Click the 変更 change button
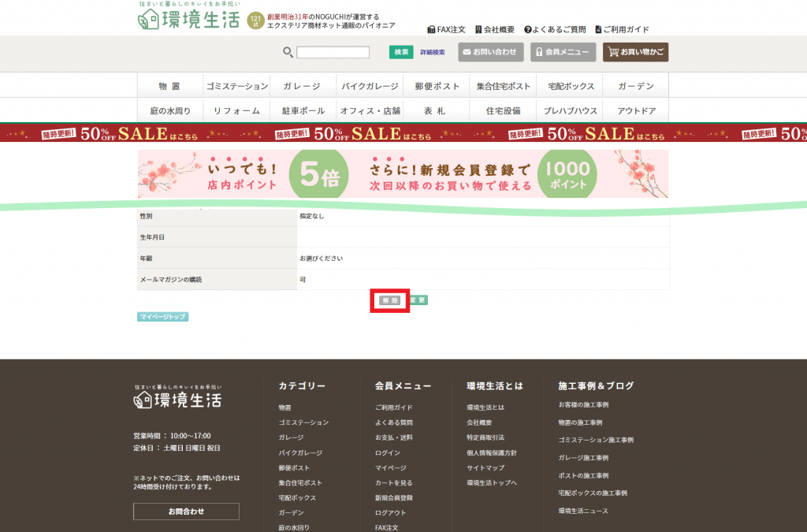The height and width of the screenshot is (532, 807). (x=418, y=300)
